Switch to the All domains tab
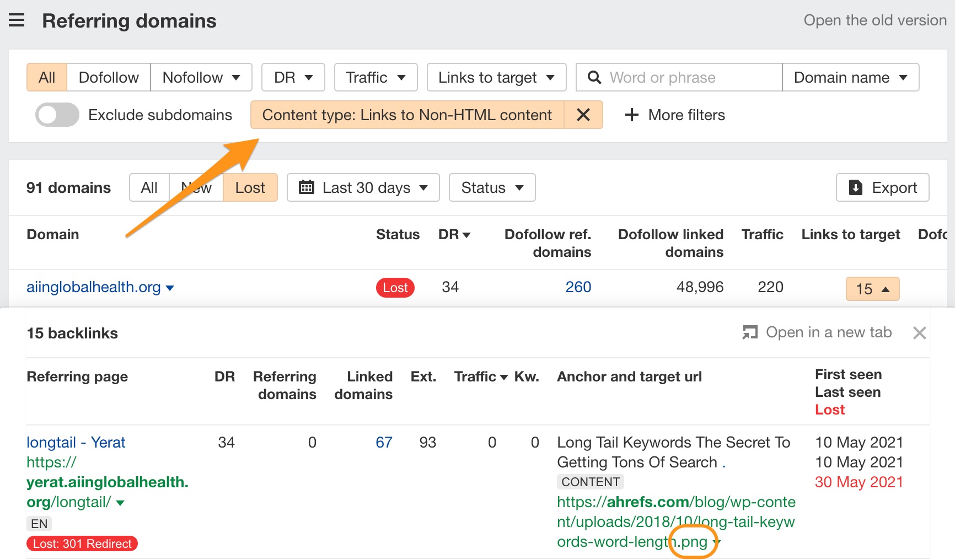This screenshot has height=560, width=955. pyautogui.click(x=149, y=188)
